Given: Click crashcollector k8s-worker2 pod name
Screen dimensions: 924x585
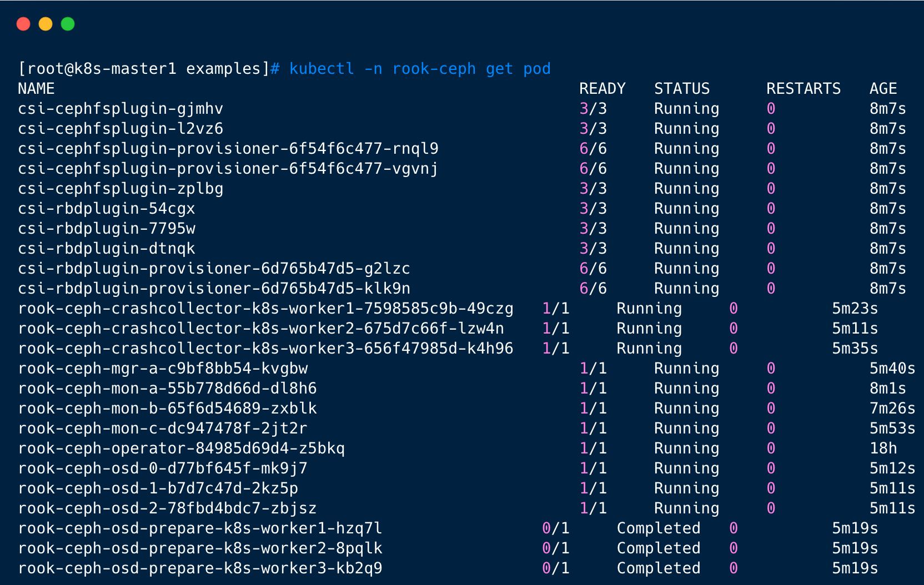Looking at the screenshot, I should pos(261,329).
